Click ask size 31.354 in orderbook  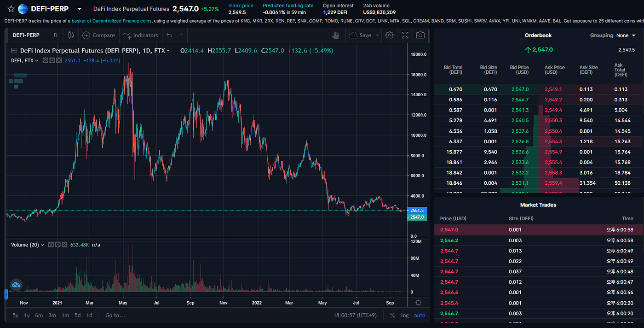[588, 183]
